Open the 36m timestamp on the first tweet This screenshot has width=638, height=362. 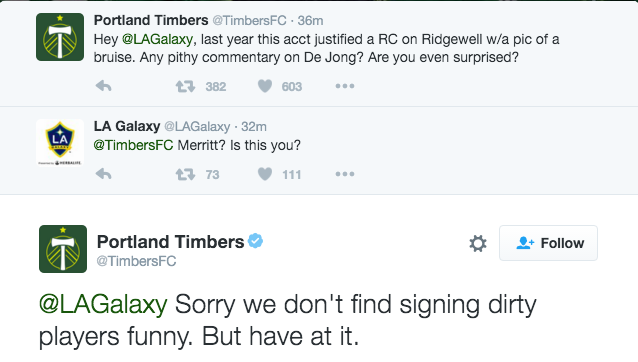pyautogui.click(x=310, y=20)
